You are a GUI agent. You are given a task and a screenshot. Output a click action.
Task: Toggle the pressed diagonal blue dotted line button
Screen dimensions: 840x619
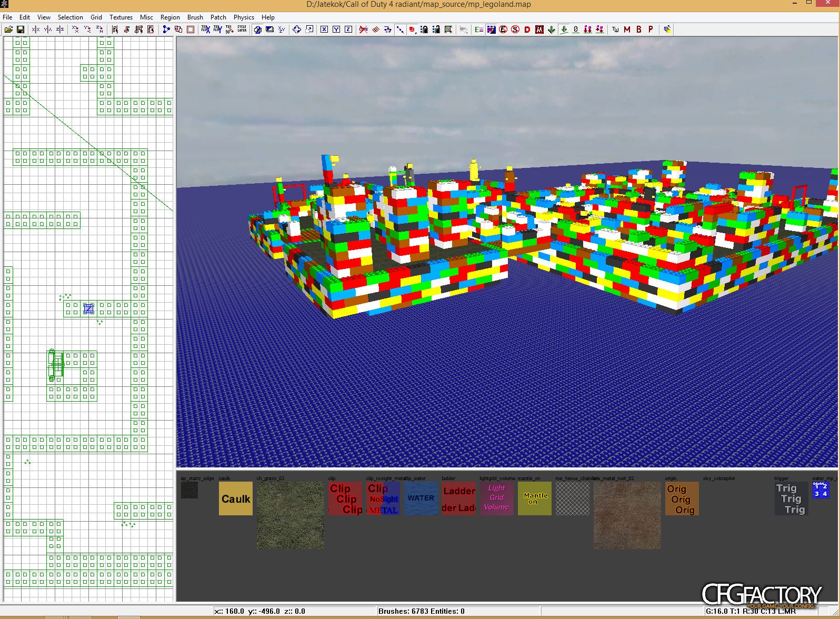click(400, 29)
